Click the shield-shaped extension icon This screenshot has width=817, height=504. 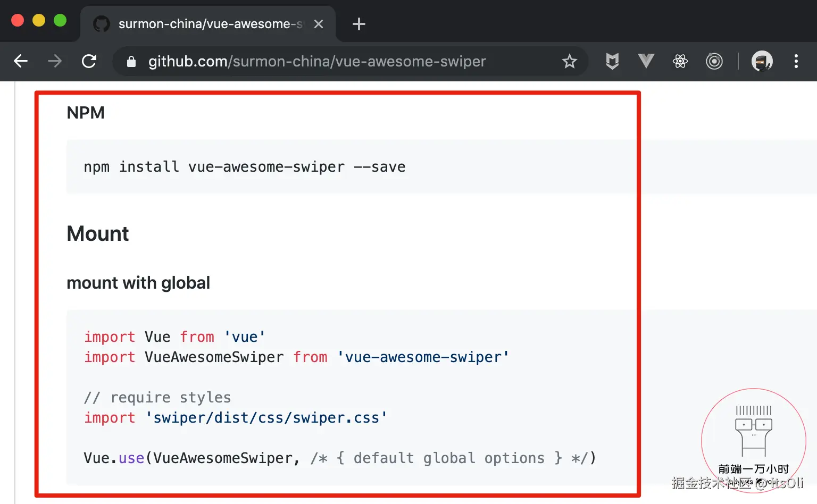(612, 62)
